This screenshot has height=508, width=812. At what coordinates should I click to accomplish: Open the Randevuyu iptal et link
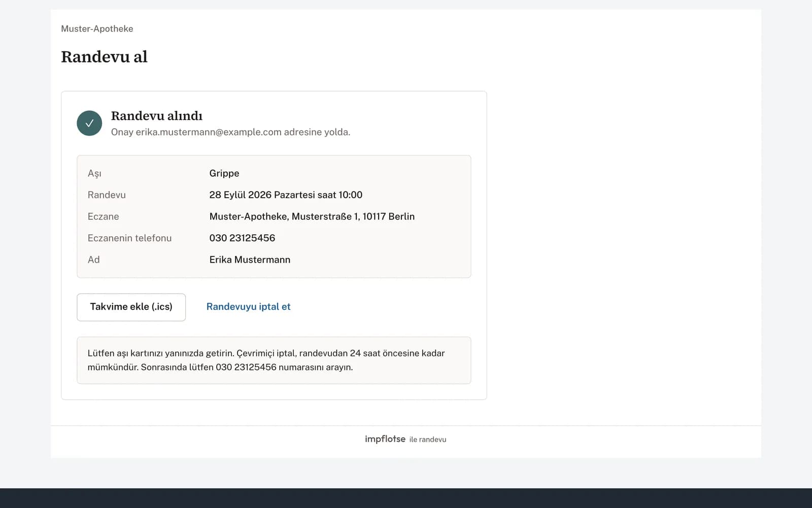pos(248,307)
